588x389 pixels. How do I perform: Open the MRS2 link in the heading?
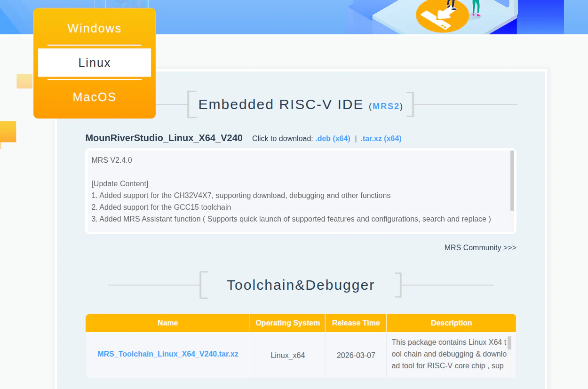point(386,106)
